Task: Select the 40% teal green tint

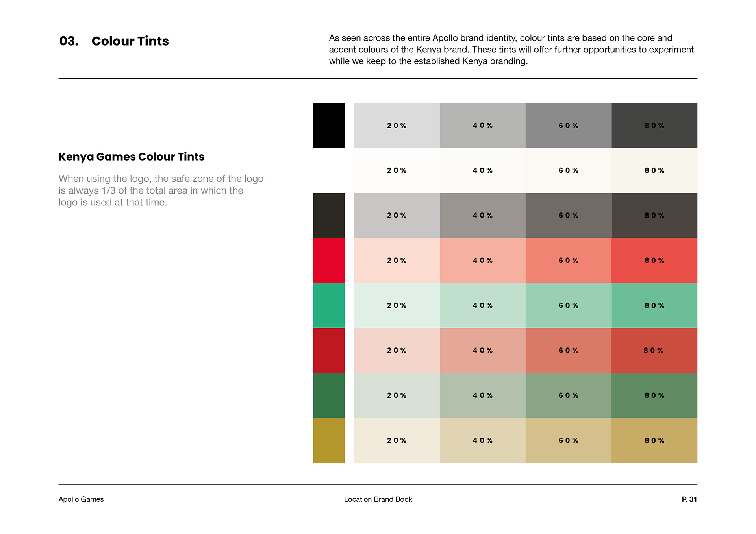Action: pyautogui.click(x=482, y=305)
